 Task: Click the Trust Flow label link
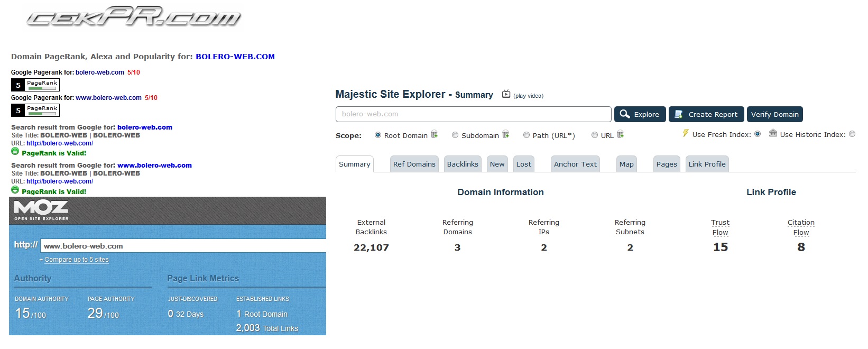[720, 227]
